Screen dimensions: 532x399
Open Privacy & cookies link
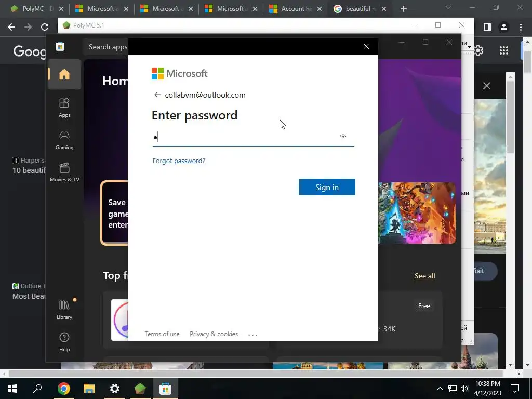(x=214, y=334)
